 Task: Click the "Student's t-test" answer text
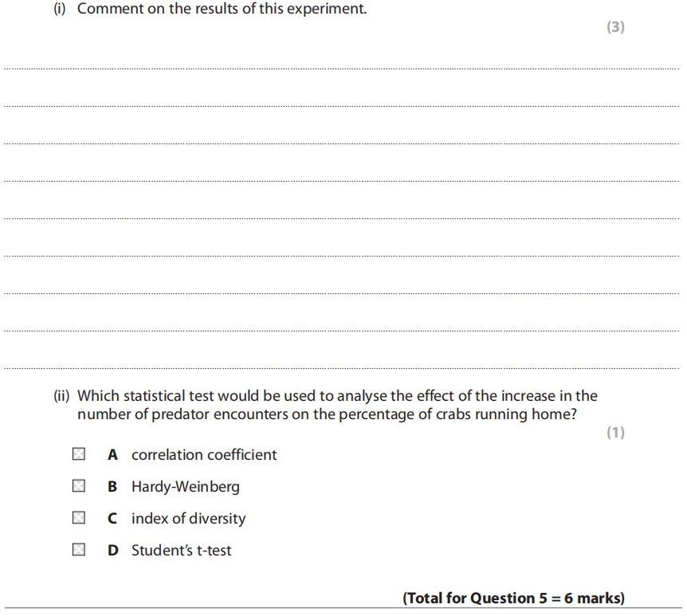coord(181,551)
